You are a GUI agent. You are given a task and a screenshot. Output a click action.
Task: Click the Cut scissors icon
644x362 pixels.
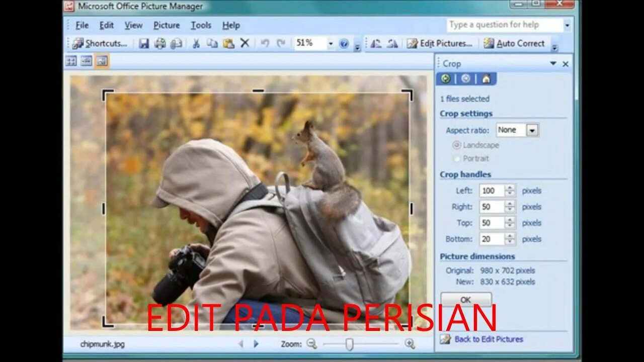(x=196, y=44)
